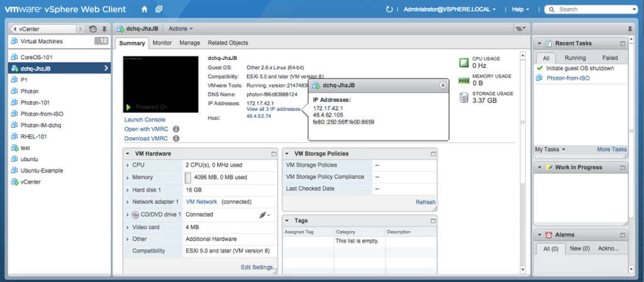This screenshot has width=644, height=282.
Task: Collapse the Recent Tasks section
Action: pyautogui.click(x=539, y=43)
